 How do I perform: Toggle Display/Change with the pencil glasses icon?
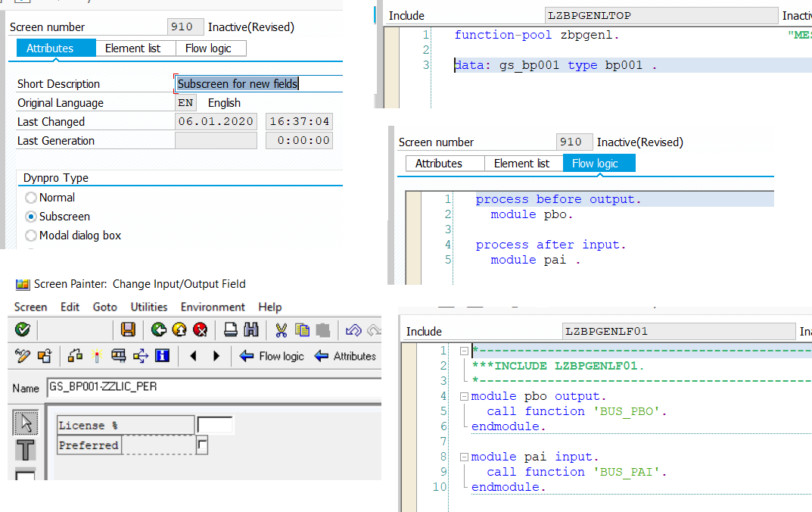(x=22, y=355)
